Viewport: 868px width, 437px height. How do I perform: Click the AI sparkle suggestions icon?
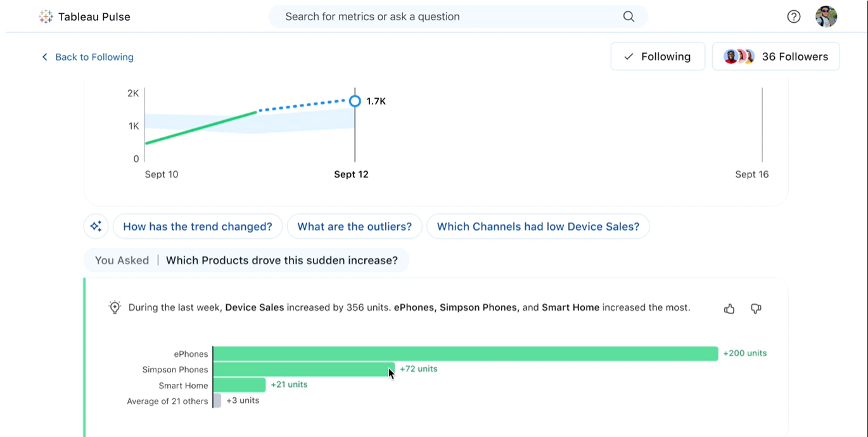(x=96, y=227)
